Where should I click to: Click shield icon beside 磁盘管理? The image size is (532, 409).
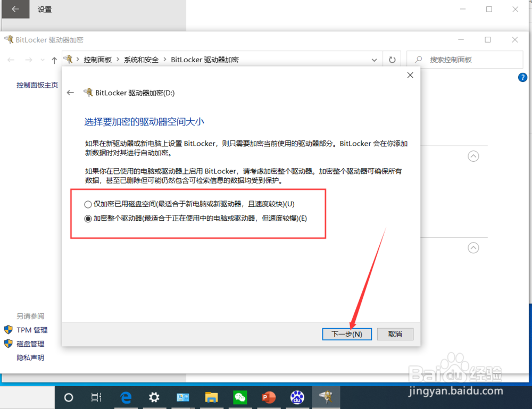(9, 344)
